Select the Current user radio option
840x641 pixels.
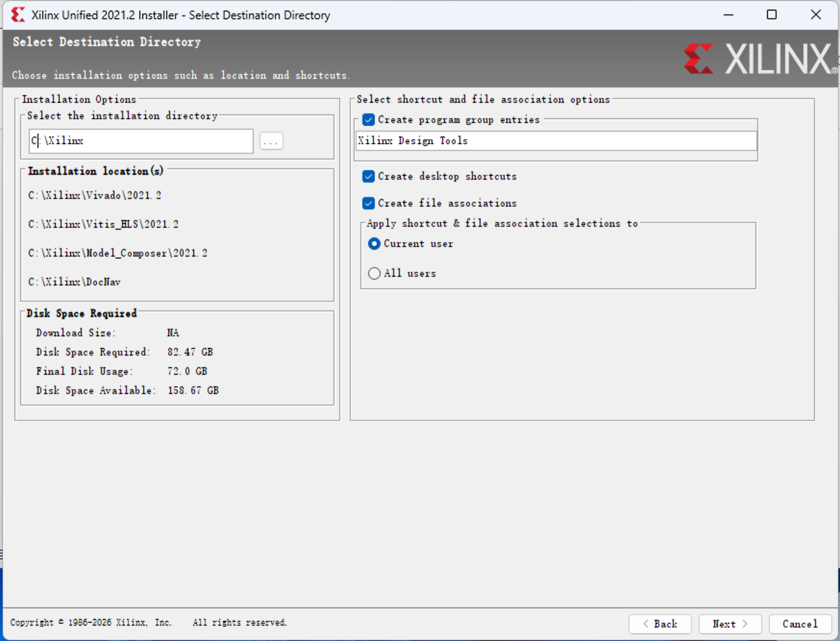coord(374,244)
